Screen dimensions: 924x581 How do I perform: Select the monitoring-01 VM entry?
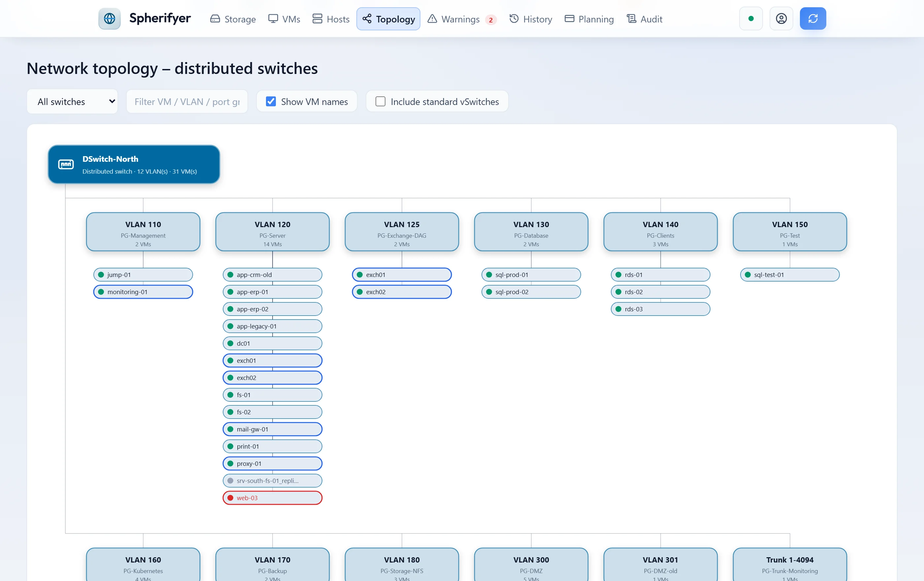point(143,291)
